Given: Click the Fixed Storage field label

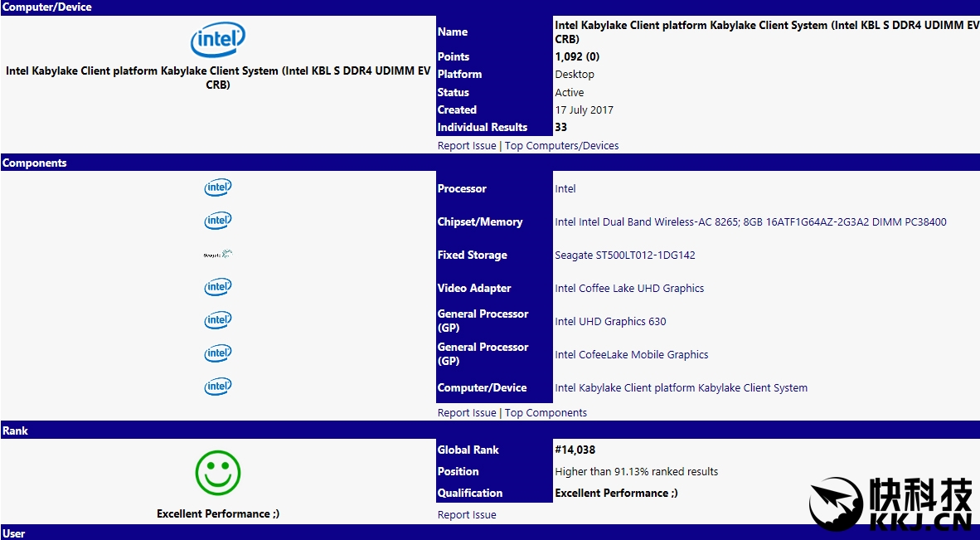Looking at the screenshot, I should tap(473, 255).
